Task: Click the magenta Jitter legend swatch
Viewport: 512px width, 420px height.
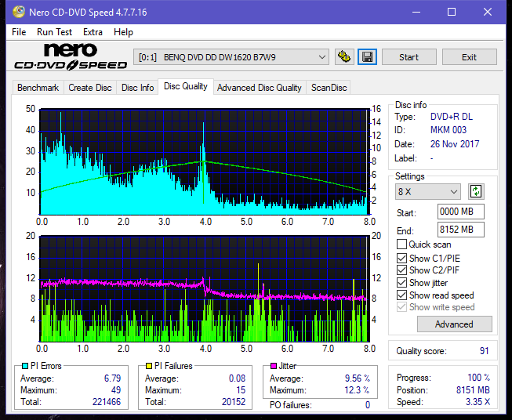Action: pyautogui.click(x=274, y=366)
